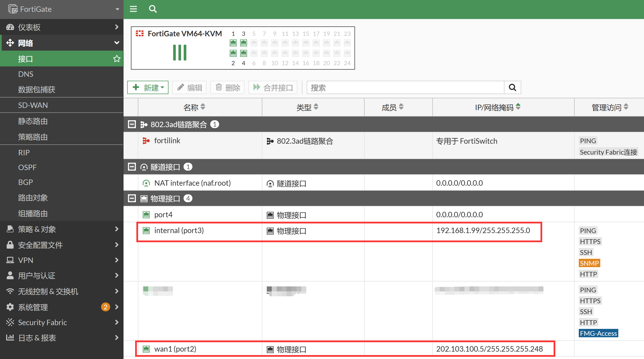
Task: Open the SD-WAN menu item
Action: 33,105
